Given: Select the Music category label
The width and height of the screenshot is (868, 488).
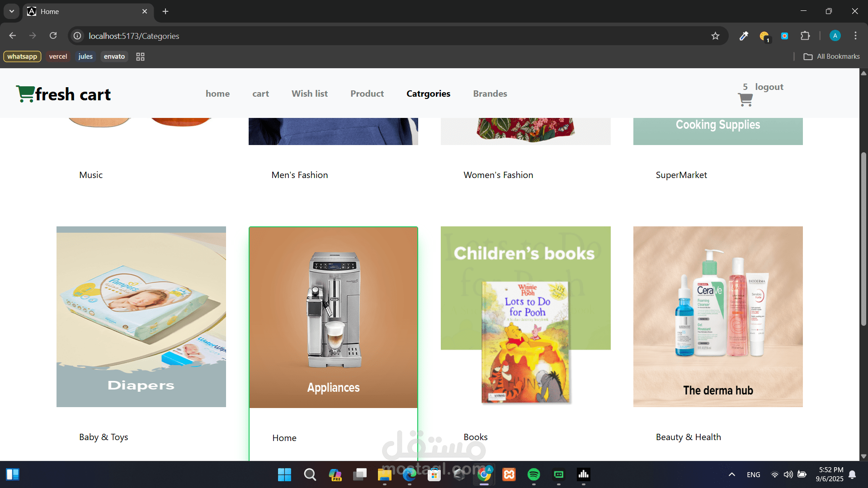Looking at the screenshot, I should click(x=91, y=175).
